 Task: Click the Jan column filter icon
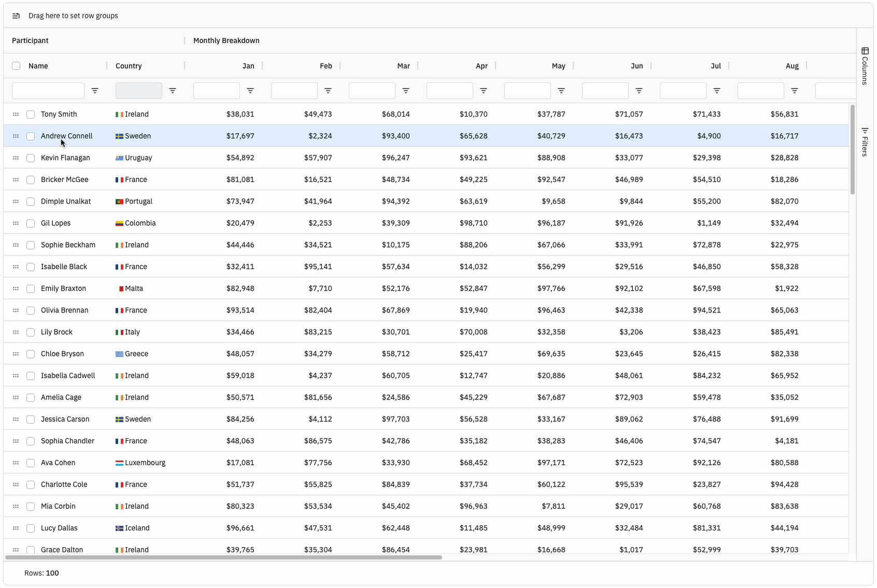[250, 91]
